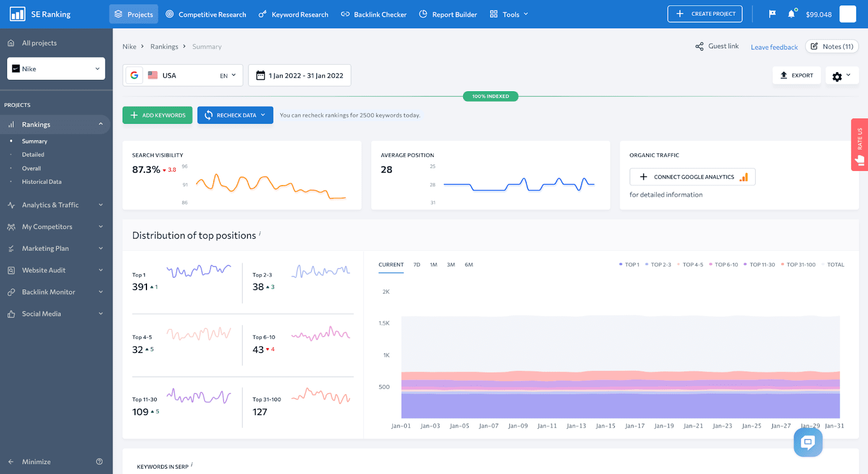
Task: Click Add Keywords button
Action: [157, 115]
